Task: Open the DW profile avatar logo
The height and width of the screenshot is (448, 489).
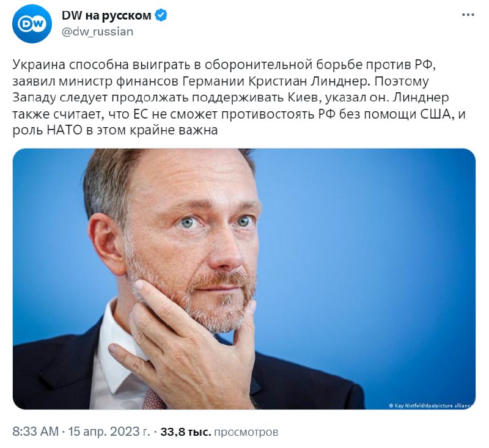Action: pyautogui.click(x=32, y=24)
